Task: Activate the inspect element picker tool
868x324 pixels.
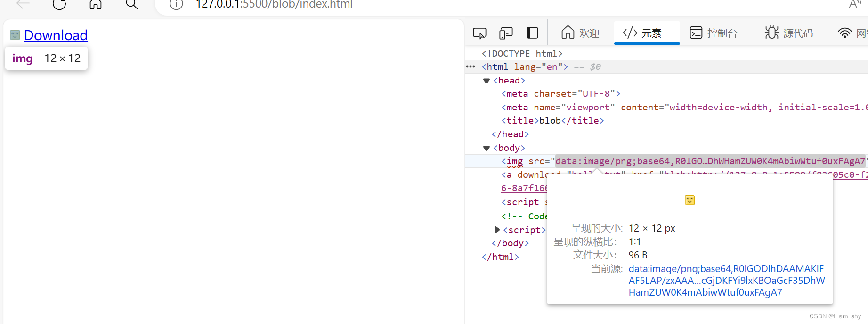Action: point(479,33)
